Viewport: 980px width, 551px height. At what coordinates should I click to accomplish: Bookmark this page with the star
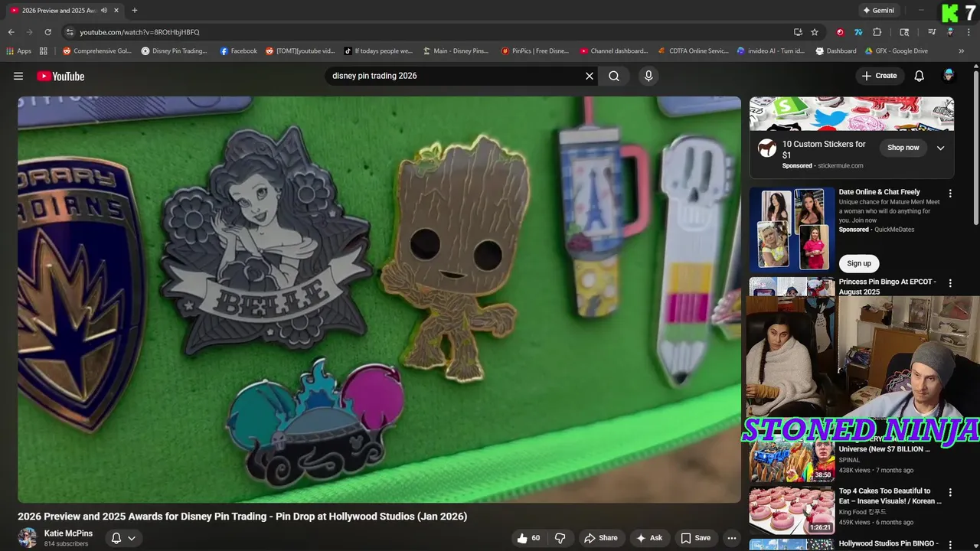[x=815, y=32]
